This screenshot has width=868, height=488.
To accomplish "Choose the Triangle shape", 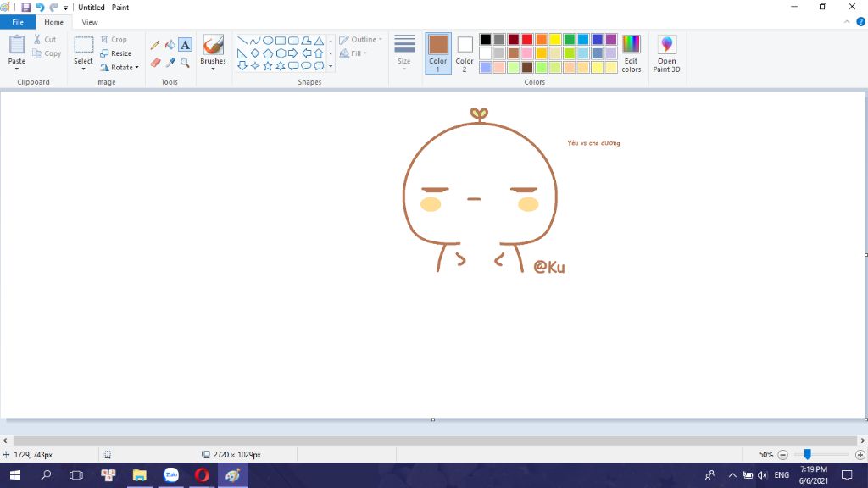I will point(319,41).
